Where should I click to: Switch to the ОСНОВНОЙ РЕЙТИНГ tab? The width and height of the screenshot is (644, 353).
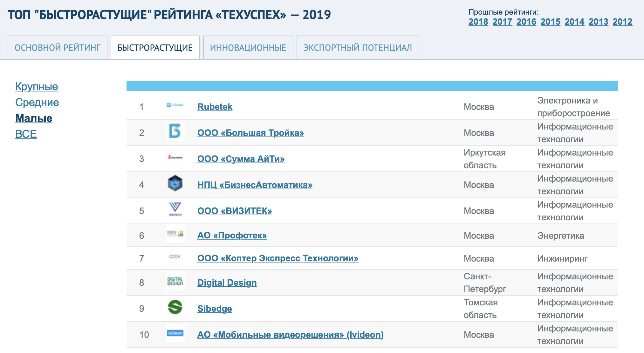click(x=58, y=48)
